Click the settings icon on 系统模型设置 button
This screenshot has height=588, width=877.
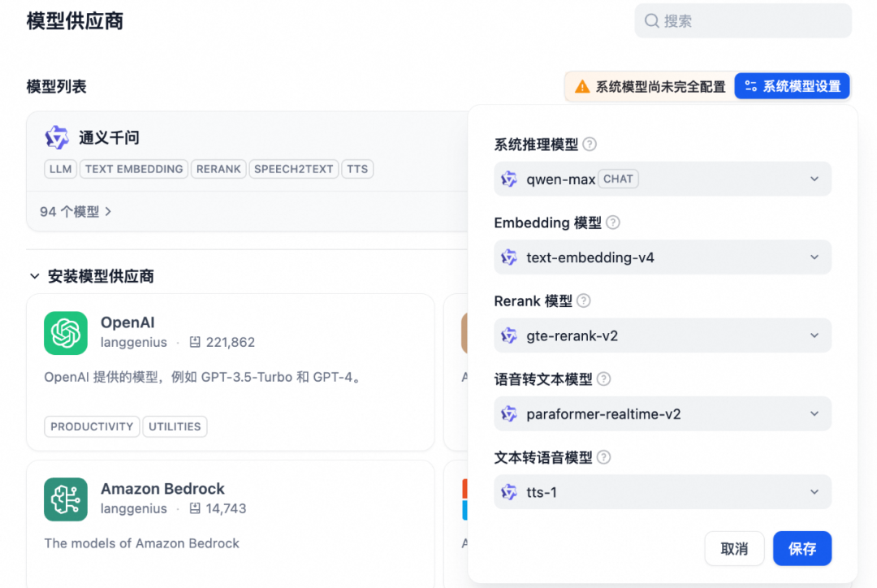(751, 85)
